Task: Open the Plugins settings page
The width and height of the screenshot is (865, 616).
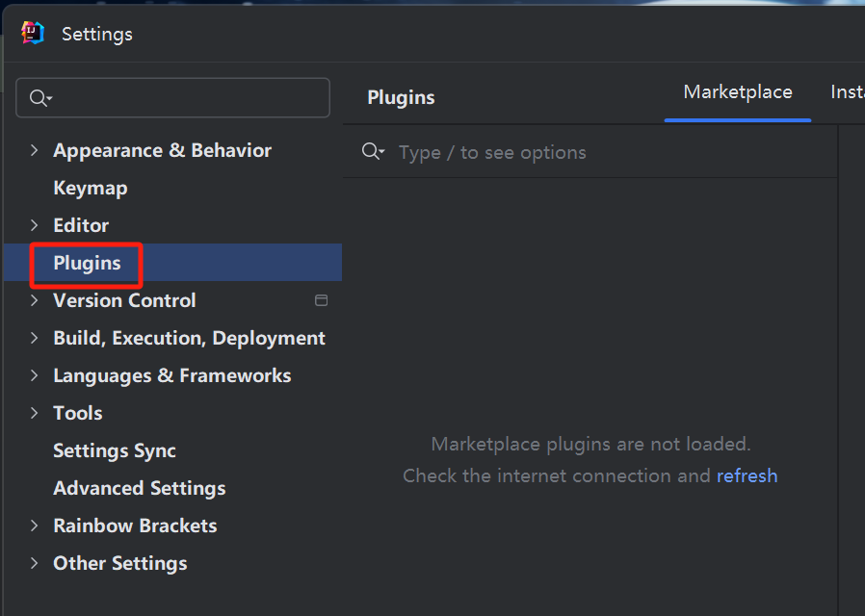Action: point(87,263)
